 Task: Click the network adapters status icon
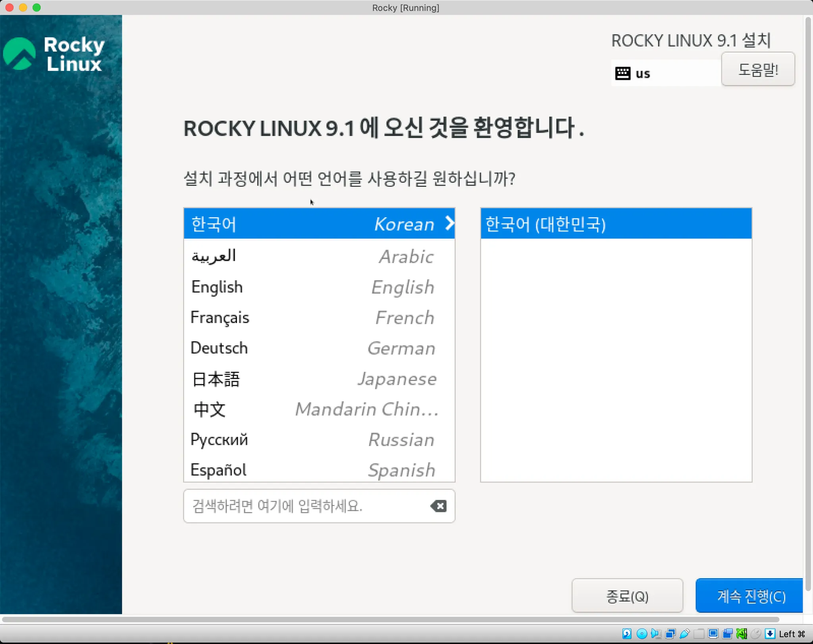point(670,634)
